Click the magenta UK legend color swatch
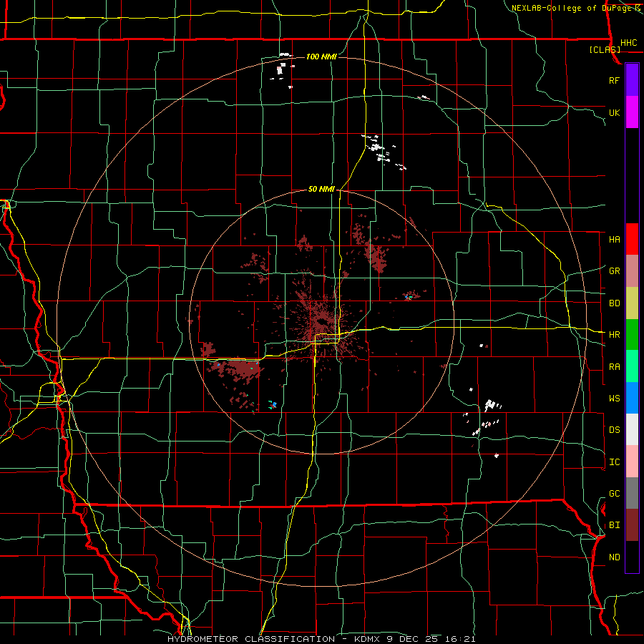 (x=632, y=112)
